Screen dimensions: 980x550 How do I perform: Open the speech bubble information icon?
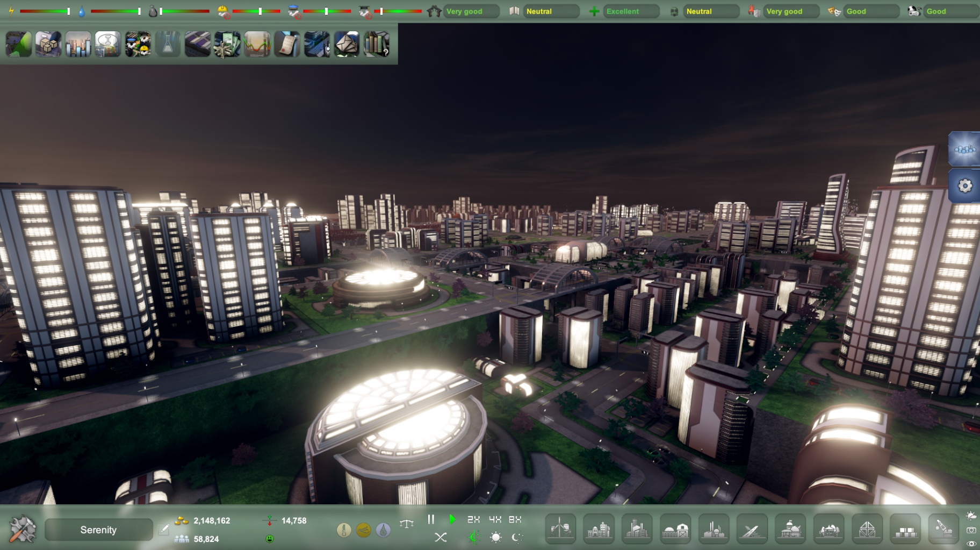[x=108, y=44]
